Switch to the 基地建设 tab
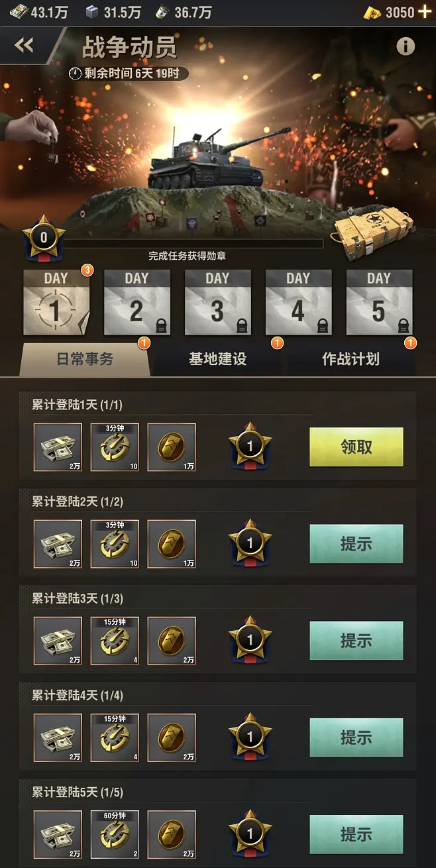436x868 pixels. [217, 359]
